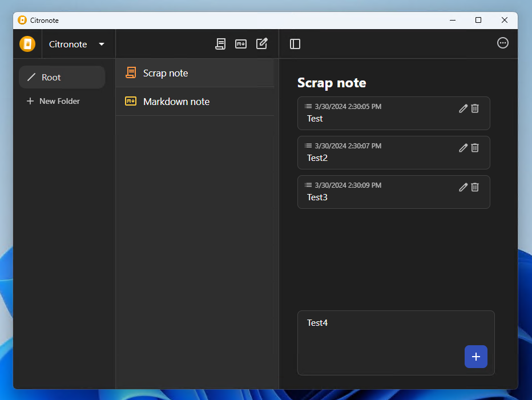The image size is (532, 400).
Task: Click the Citronote title bar app icon
Action: tap(22, 20)
